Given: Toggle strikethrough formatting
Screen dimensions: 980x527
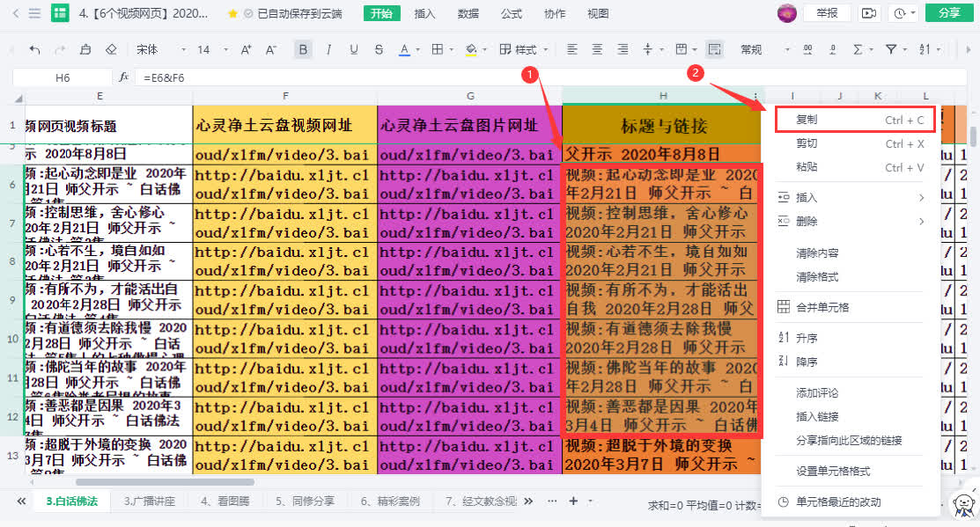Looking at the screenshot, I should 379,49.
